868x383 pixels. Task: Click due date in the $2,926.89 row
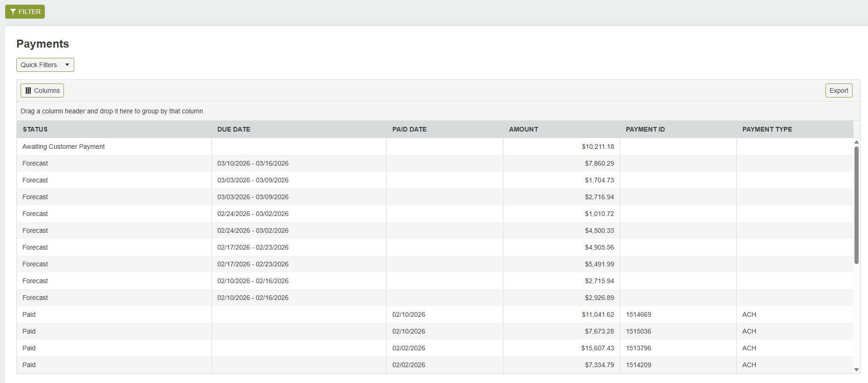(x=253, y=298)
